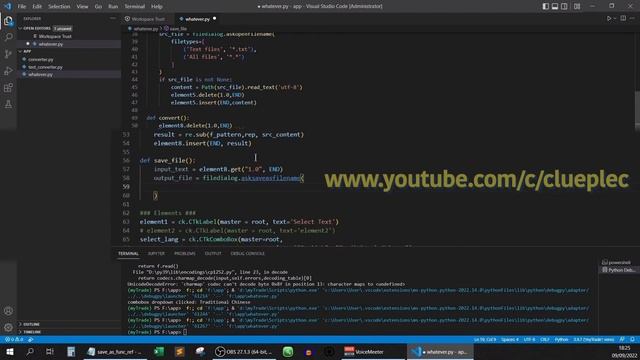The width and height of the screenshot is (640, 360).
Task: Open the run button dropdown arrow
Action: click(x=614, y=19)
